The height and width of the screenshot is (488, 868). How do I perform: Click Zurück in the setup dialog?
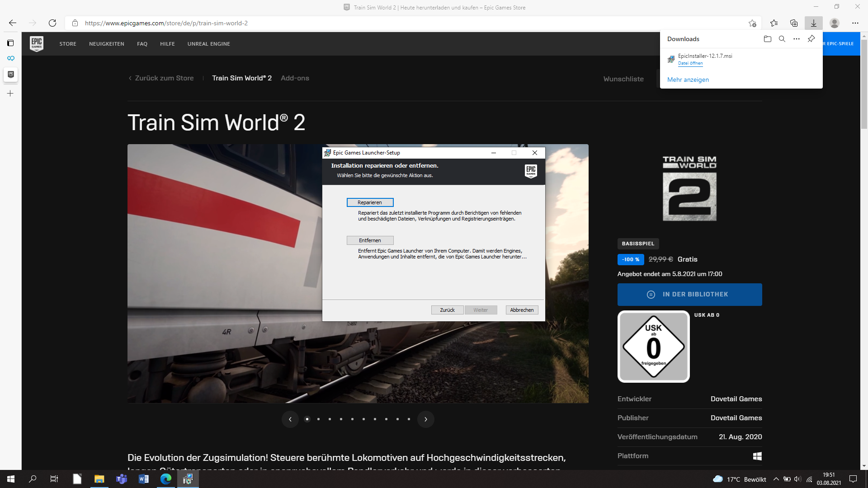click(x=447, y=310)
